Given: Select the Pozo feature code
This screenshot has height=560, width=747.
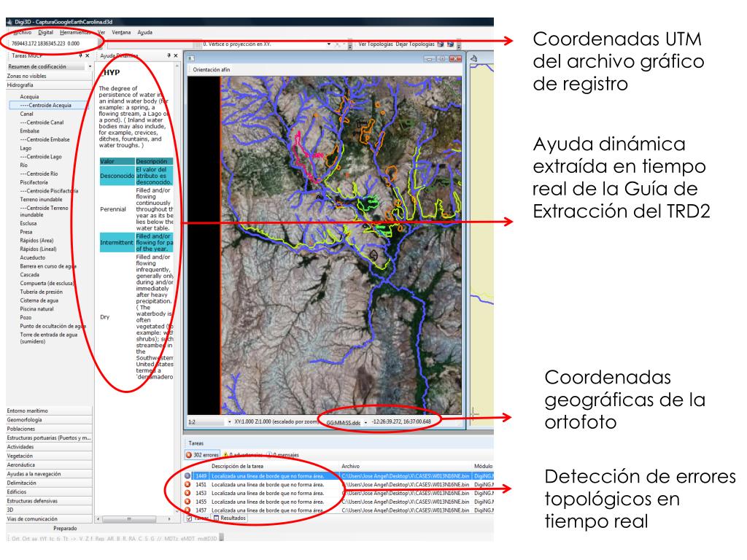Looking at the screenshot, I should (x=26, y=318).
